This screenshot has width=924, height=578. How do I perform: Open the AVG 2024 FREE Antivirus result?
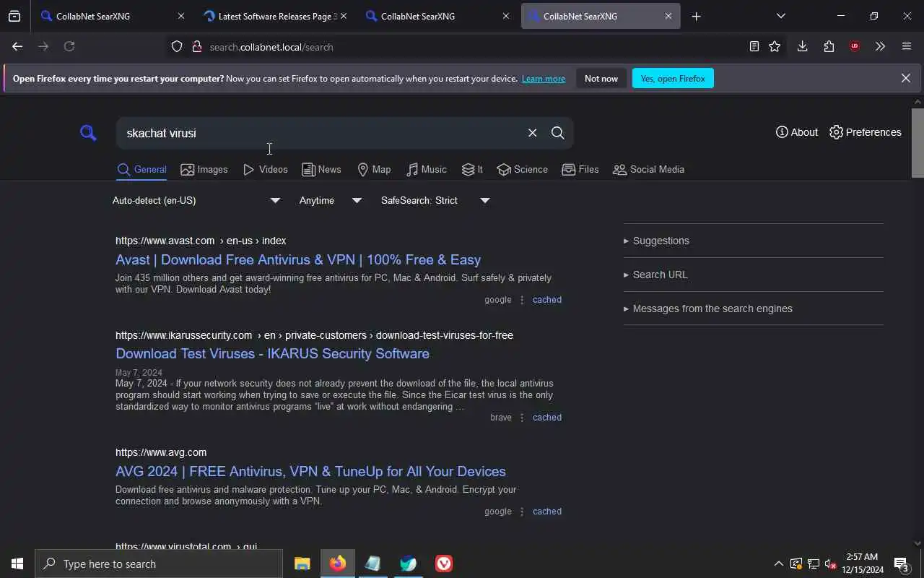(x=310, y=471)
